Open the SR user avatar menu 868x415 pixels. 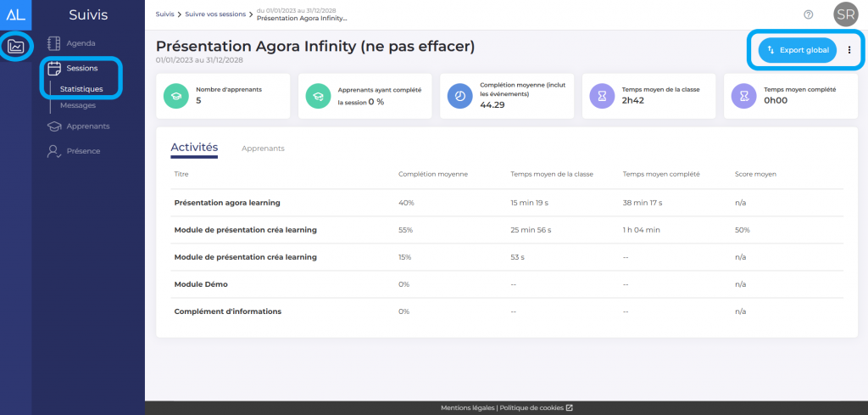[x=845, y=14]
